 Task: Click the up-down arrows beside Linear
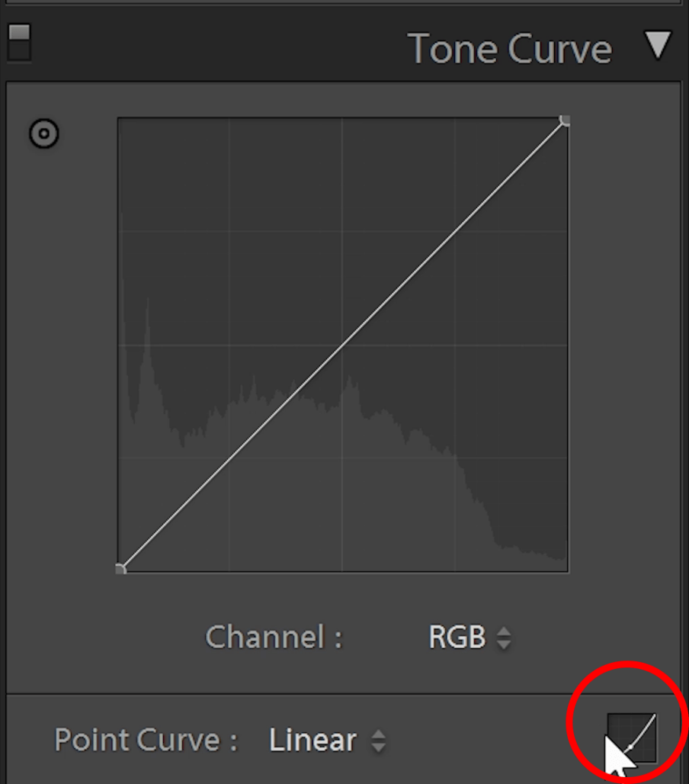[x=377, y=741]
